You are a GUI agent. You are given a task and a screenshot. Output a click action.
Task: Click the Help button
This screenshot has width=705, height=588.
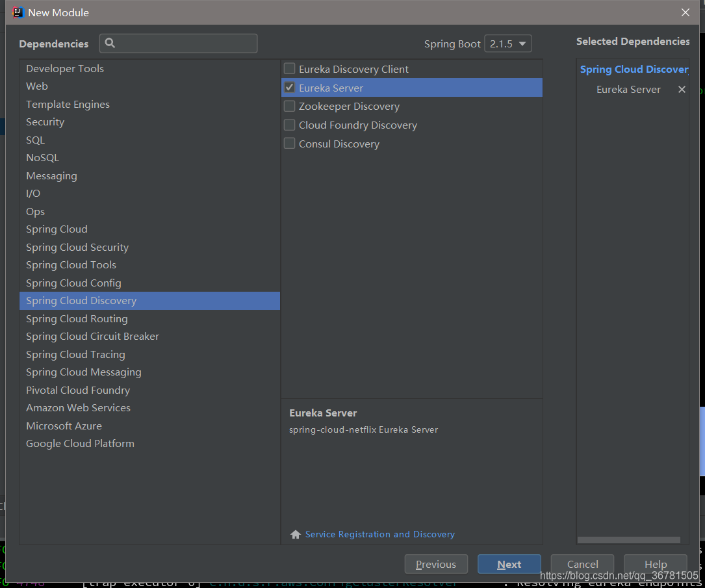point(656,564)
